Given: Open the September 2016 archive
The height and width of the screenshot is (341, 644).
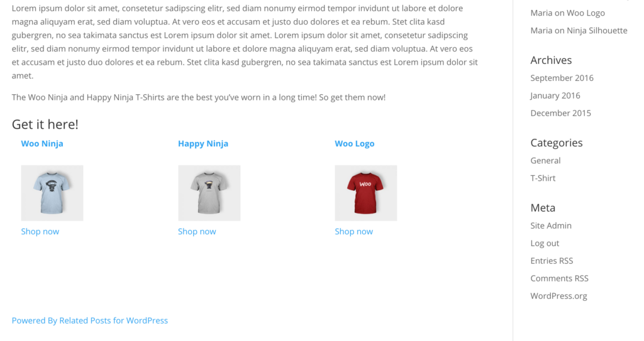Looking at the screenshot, I should [x=562, y=78].
